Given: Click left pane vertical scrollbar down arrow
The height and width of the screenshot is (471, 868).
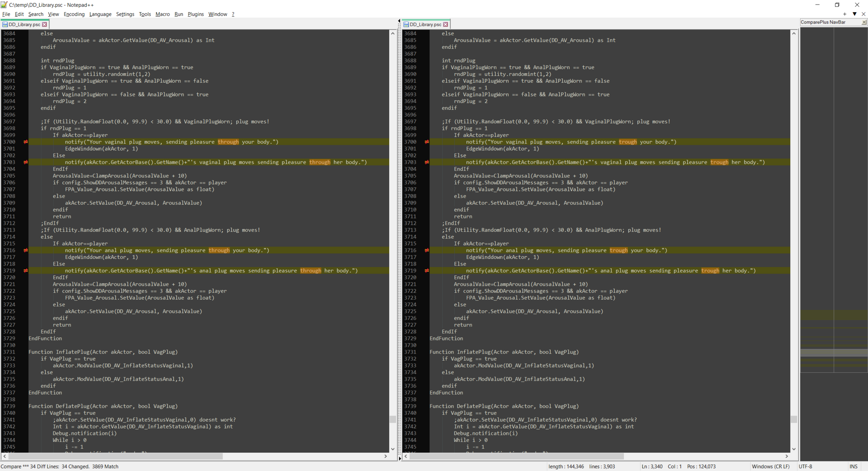Looking at the screenshot, I should [393, 449].
